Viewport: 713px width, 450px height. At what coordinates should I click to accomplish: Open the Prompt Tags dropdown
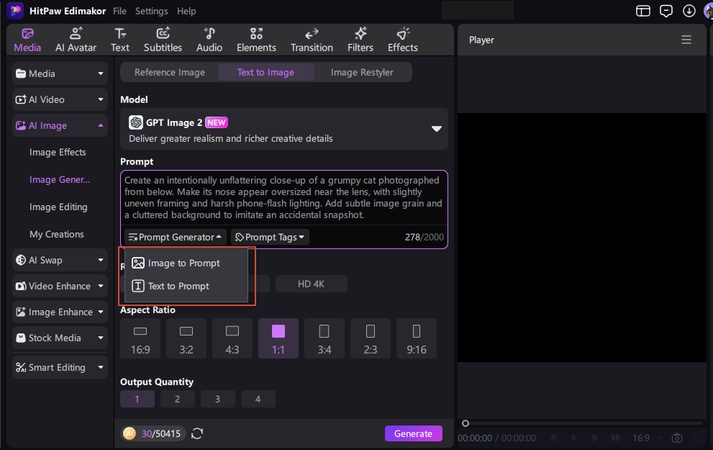point(270,237)
